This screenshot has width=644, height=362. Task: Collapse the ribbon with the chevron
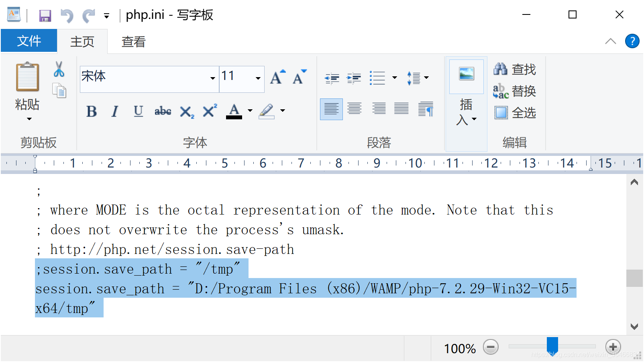[610, 41]
